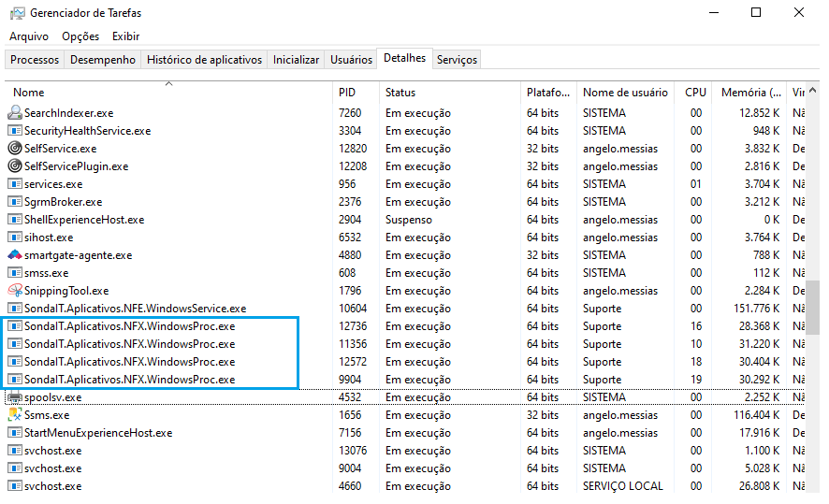Screen dimensions: 829x504
Task: Click the Task Manager title bar icon
Action: tap(15, 13)
